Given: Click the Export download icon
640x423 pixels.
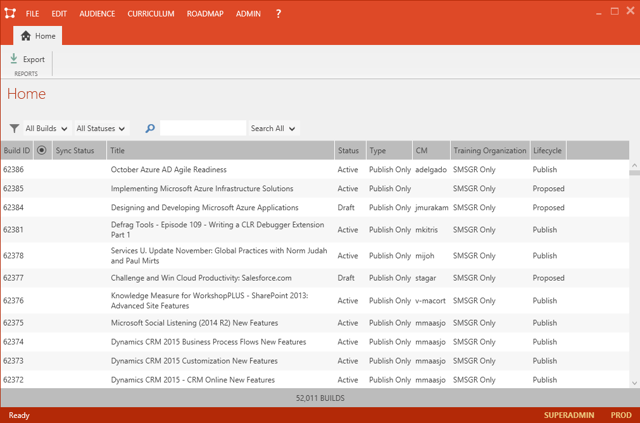Looking at the screenshot, I should [x=14, y=59].
